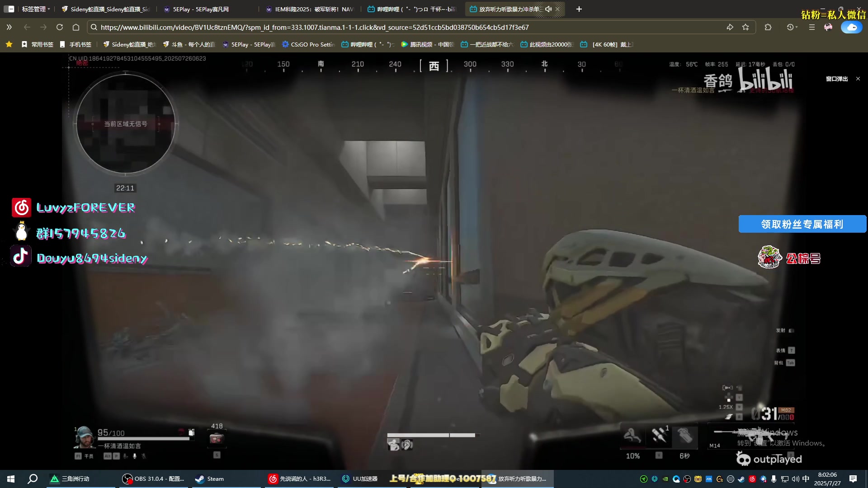Open NVIDIA icon in system tray

665,479
